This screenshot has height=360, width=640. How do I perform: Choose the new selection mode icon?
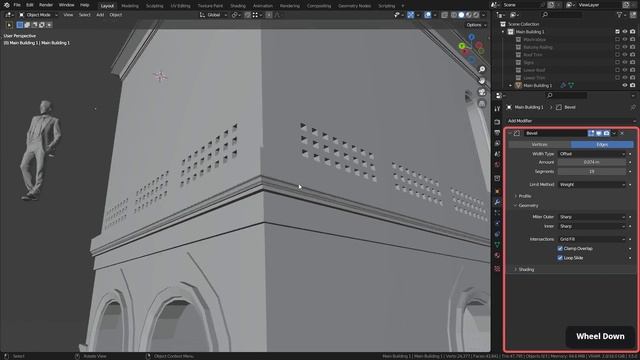20,25
